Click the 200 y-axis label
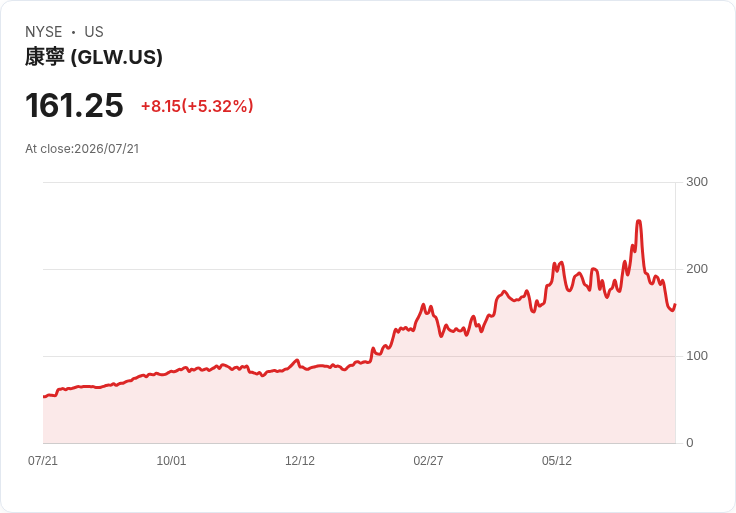The width and height of the screenshot is (736, 513). (x=697, y=269)
